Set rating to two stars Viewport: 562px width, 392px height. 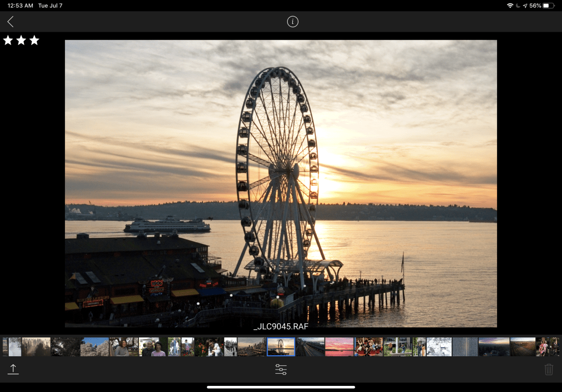pos(21,40)
